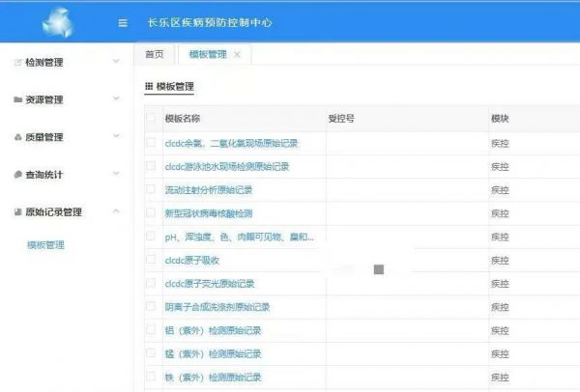Click the 模板名称 column header

point(183,119)
